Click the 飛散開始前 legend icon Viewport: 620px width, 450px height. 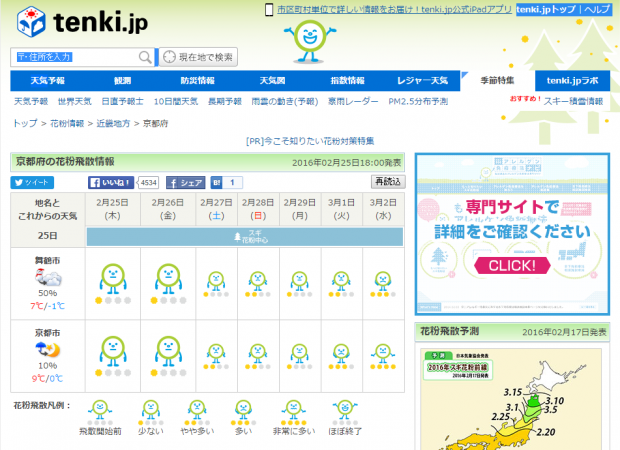pos(100,410)
